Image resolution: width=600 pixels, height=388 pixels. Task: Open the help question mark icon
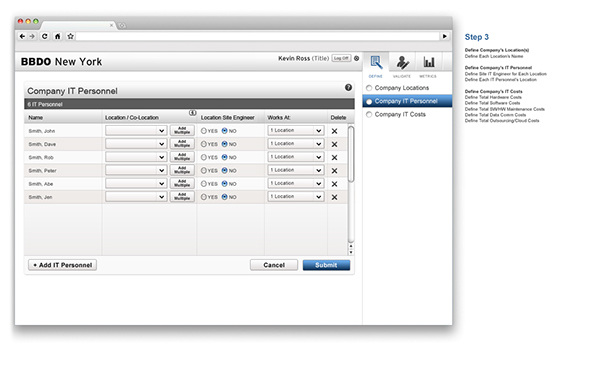tap(348, 87)
